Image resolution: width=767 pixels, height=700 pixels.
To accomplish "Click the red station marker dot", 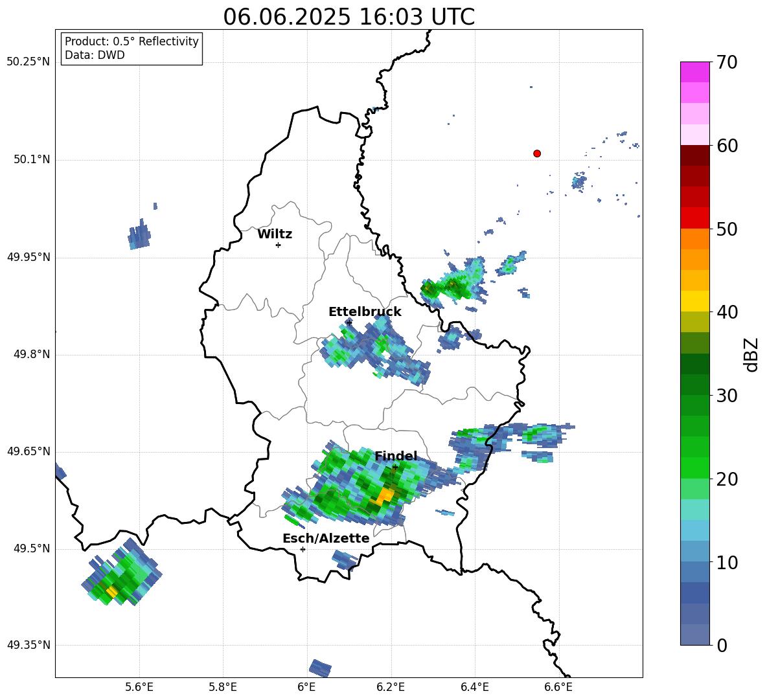I will click(x=537, y=153).
